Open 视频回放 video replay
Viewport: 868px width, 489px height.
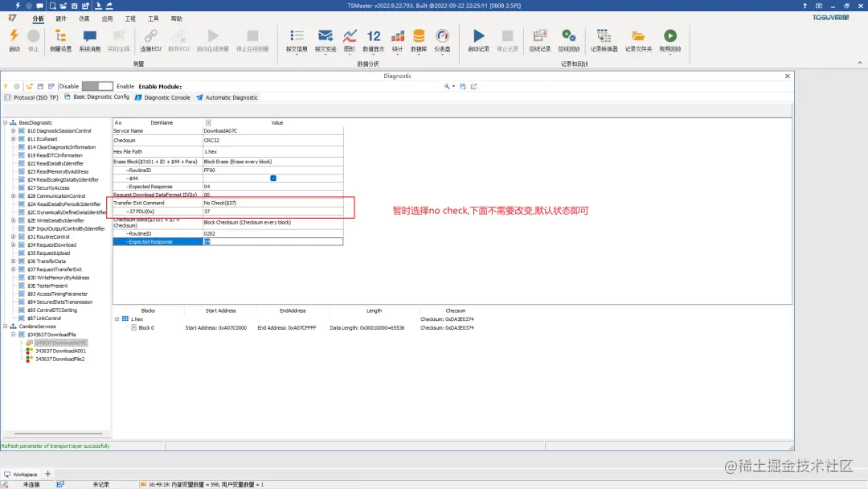[669, 40]
